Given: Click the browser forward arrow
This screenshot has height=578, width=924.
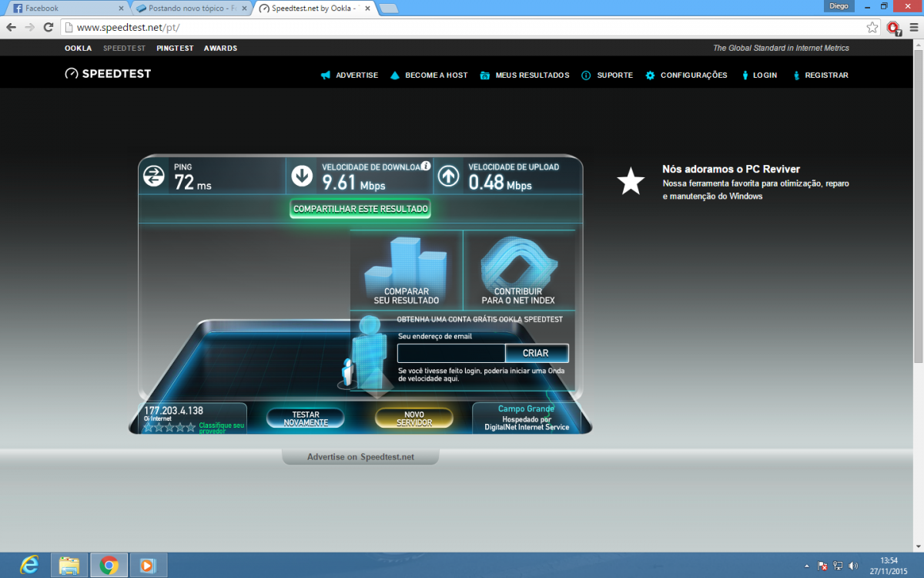Looking at the screenshot, I should [29, 27].
